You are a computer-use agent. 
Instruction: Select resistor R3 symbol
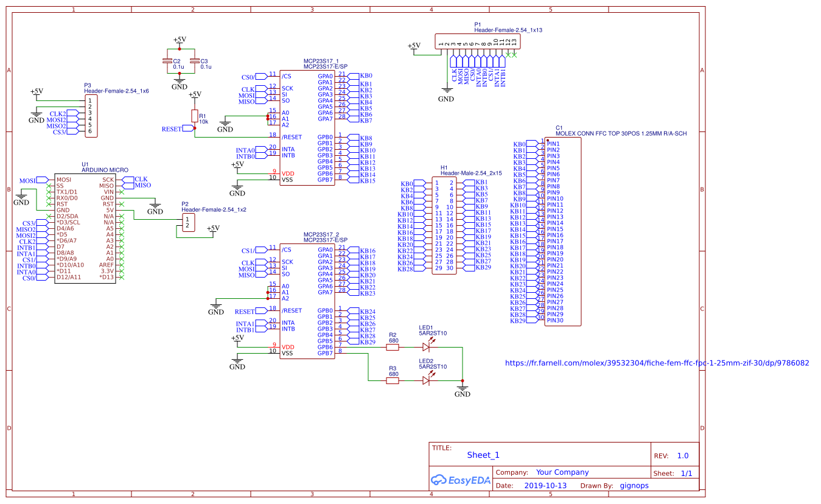click(393, 381)
